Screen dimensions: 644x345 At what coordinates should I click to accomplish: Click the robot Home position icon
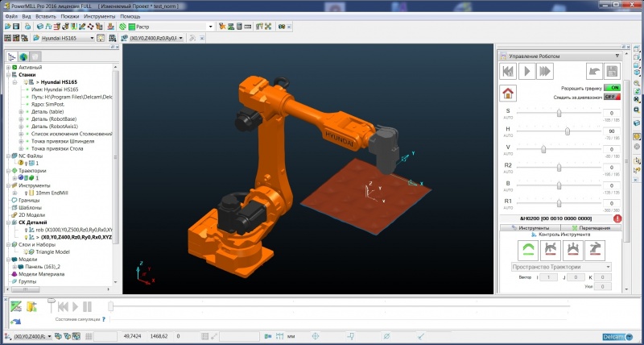tap(508, 94)
